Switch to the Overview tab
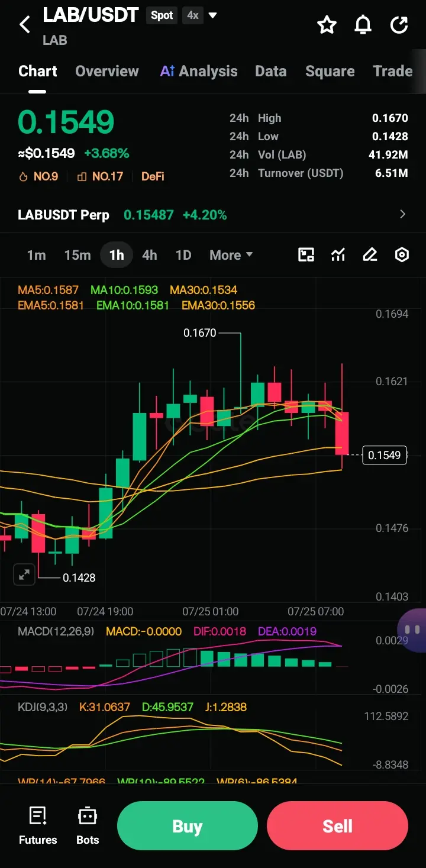The image size is (426, 868). 107,71
